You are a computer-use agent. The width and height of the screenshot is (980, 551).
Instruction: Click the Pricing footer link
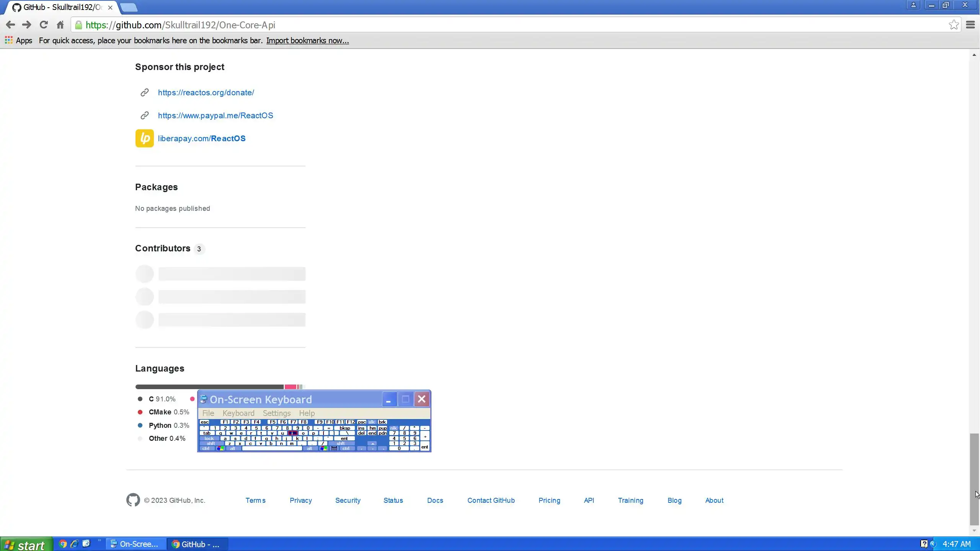(x=549, y=500)
